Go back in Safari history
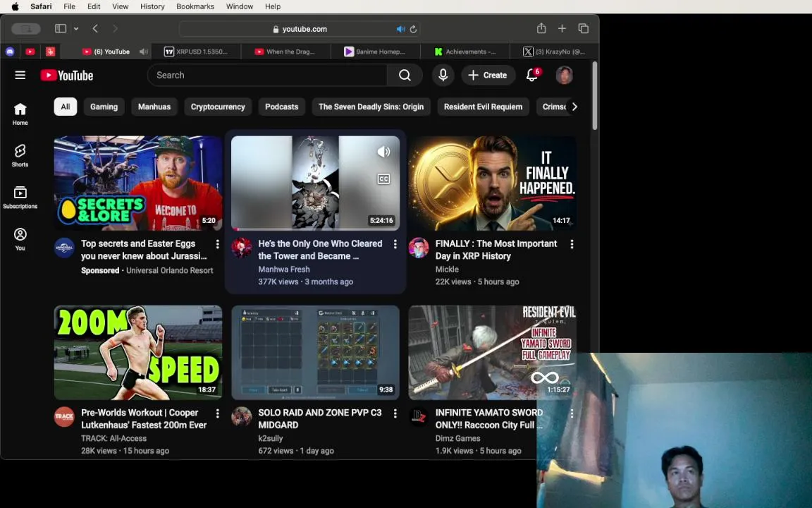This screenshot has height=508, width=812. [x=95, y=28]
